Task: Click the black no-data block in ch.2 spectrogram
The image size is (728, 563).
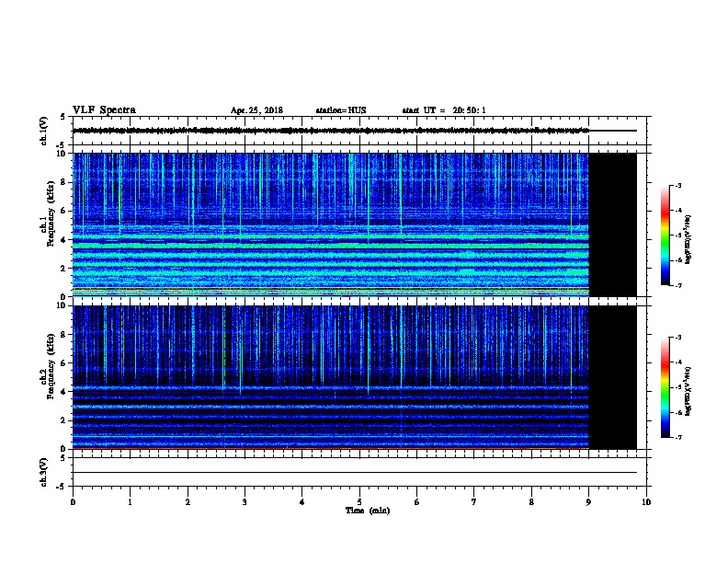Action: click(x=613, y=377)
